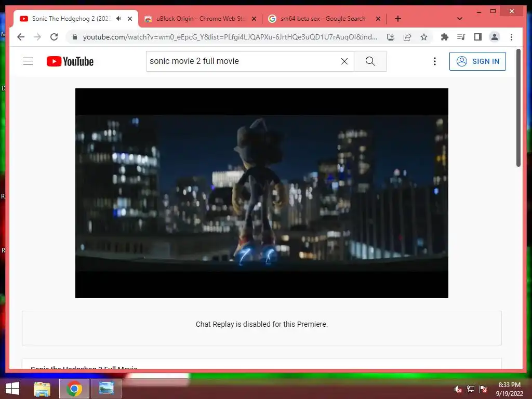Viewport: 532px width, 399px height.
Task: Switch to the Sonic The Hedgehog 2 tab
Action: (x=71, y=19)
